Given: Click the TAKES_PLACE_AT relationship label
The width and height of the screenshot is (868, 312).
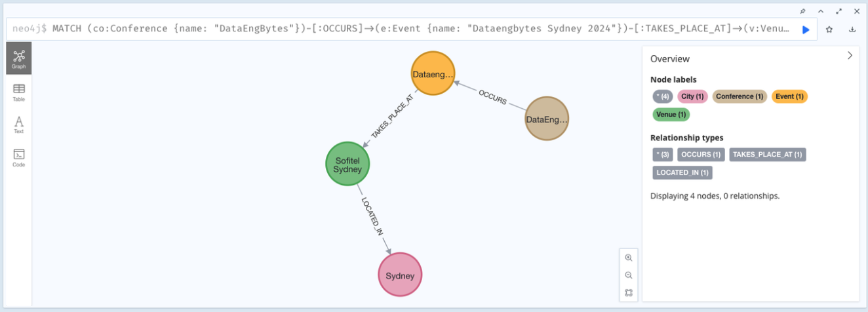Looking at the screenshot, I should tap(392, 116).
